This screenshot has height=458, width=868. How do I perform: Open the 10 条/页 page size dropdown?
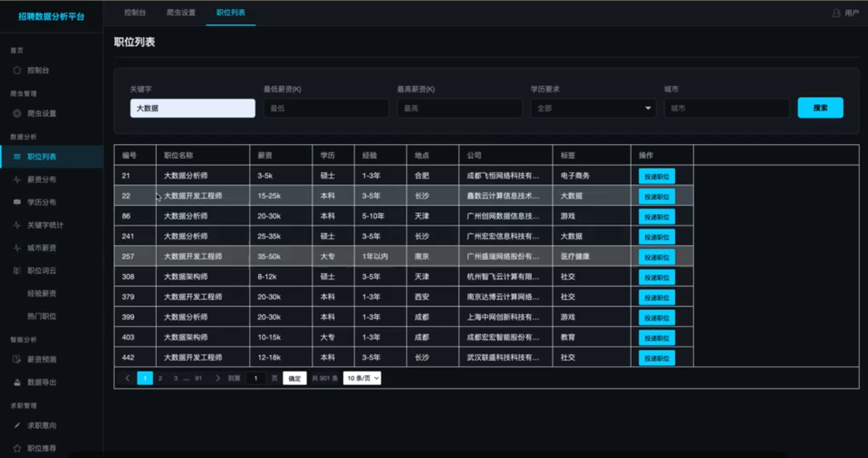coord(362,378)
